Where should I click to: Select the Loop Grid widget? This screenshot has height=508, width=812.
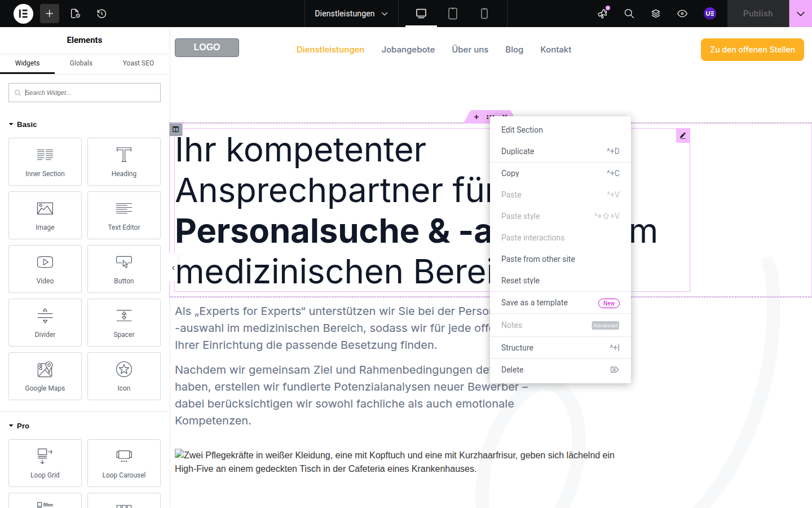coord(45,463)
